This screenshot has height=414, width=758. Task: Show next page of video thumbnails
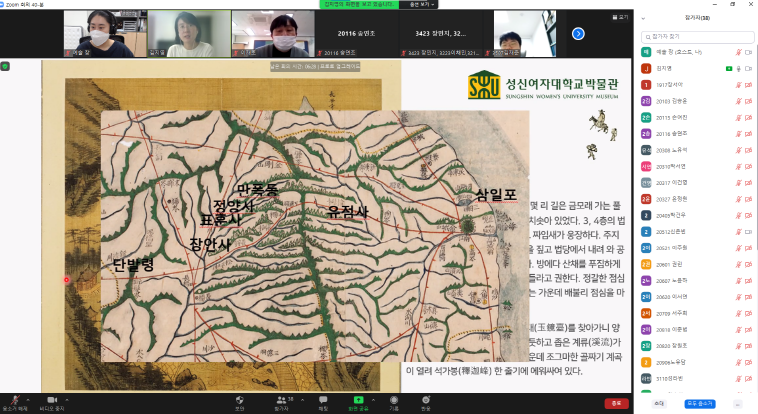(578, 34)
